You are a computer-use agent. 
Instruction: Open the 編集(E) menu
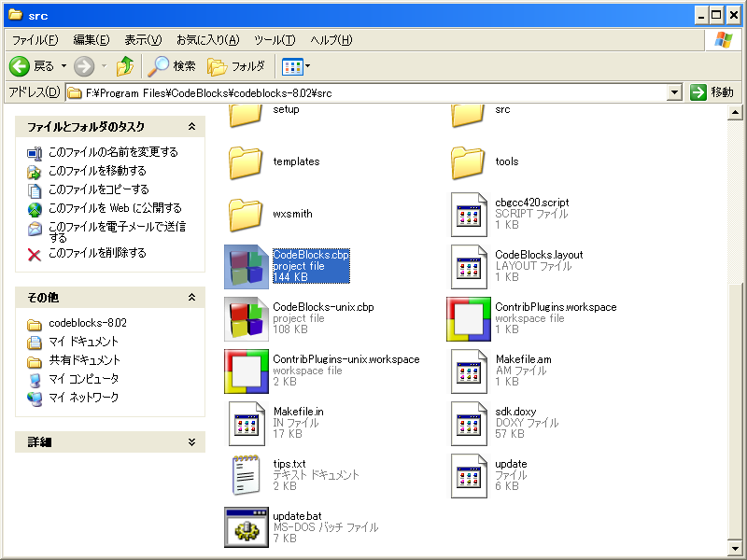[x=91, y=40]
